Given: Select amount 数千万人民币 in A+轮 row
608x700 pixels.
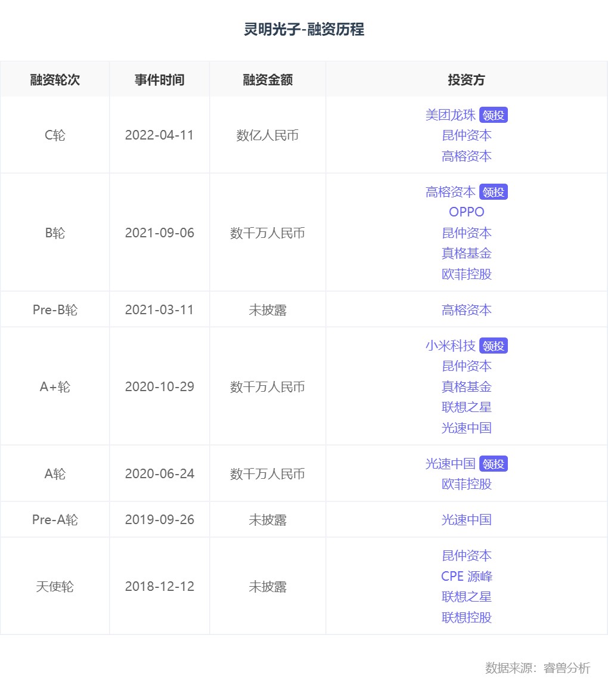Looking at the screenshot, I should point(268,386).
